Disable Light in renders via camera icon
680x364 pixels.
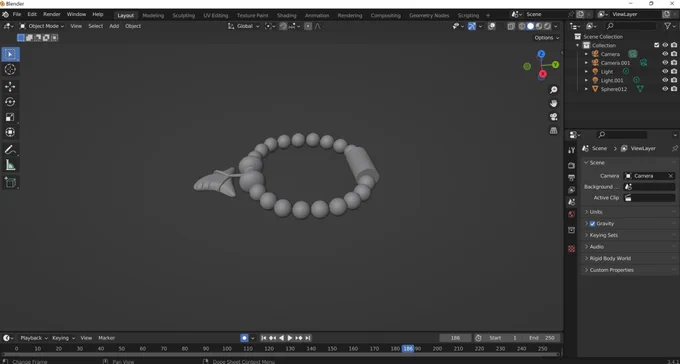[x=674, y=72]
